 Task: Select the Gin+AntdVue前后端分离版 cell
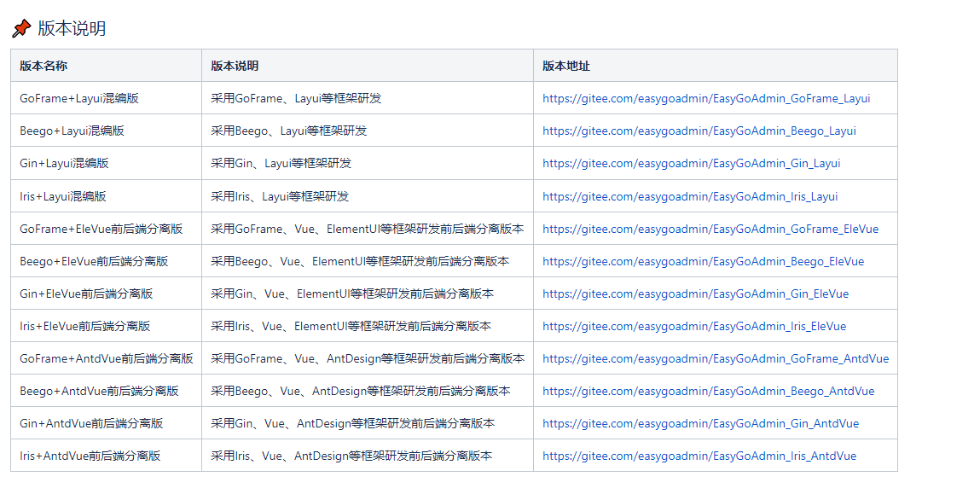click(107, 424)
